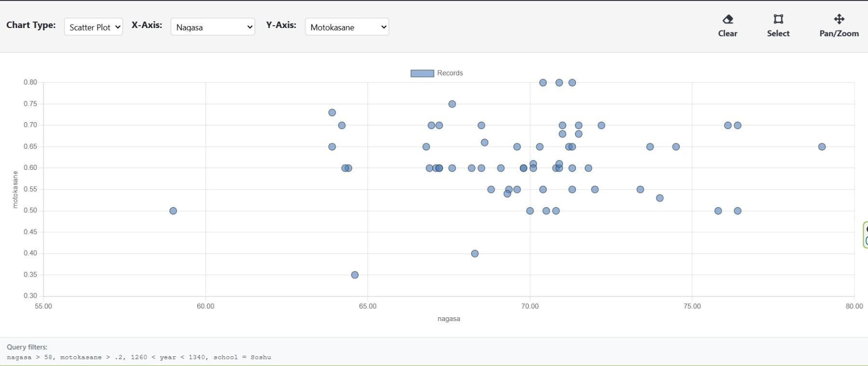This screenshot has width=868, height=366.
Task: Click the Select text label
Action: pos(778,33)
